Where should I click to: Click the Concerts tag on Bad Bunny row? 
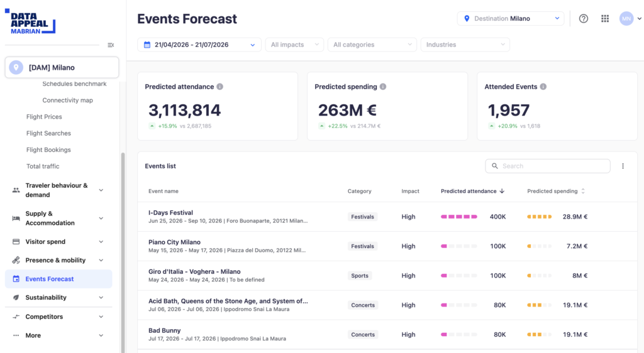click(x=363, y=335)
